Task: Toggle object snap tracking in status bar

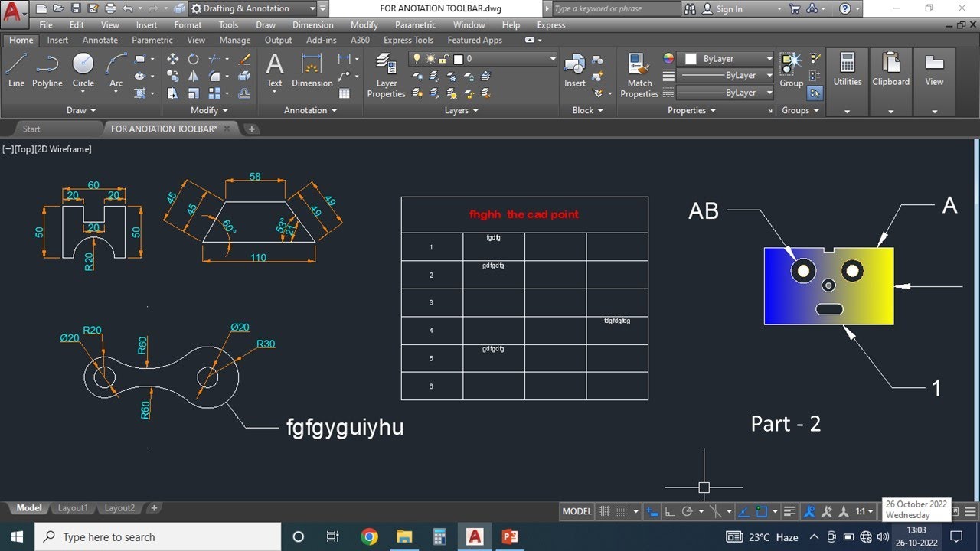Action: coord(743,511)
